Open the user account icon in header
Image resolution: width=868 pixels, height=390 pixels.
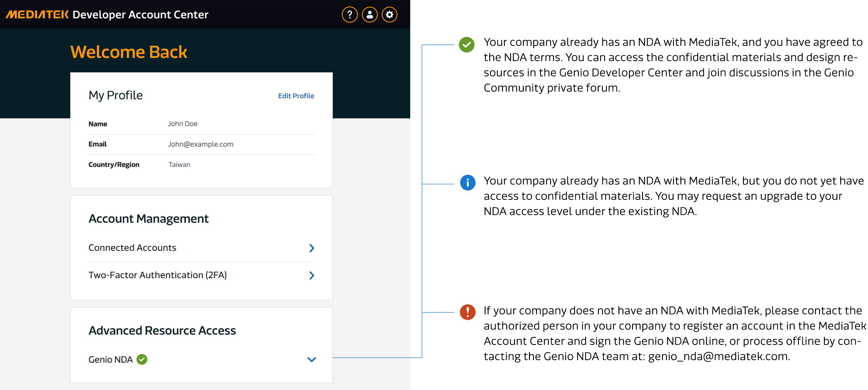370,14
